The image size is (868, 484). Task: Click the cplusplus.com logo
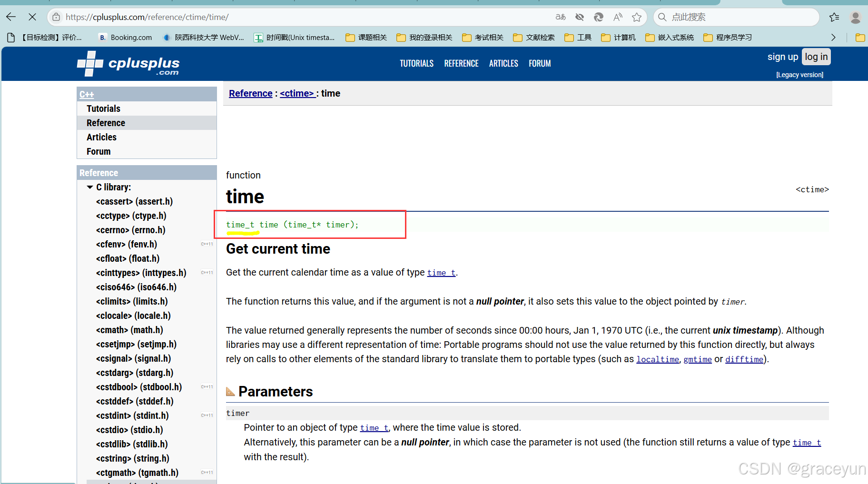[128, 64]
